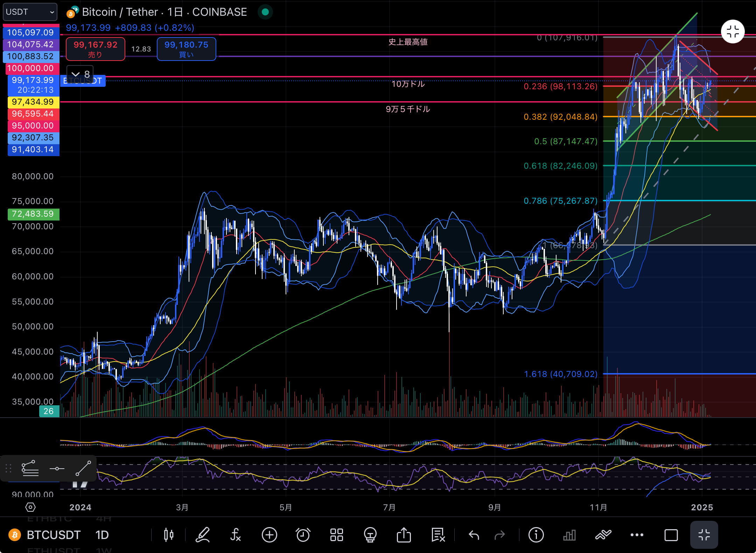Image resolution: width=756 pixels, height=553 pixels.
Task: Undo the last chart action
Action: pyautogui.click(x=474, y=535)
